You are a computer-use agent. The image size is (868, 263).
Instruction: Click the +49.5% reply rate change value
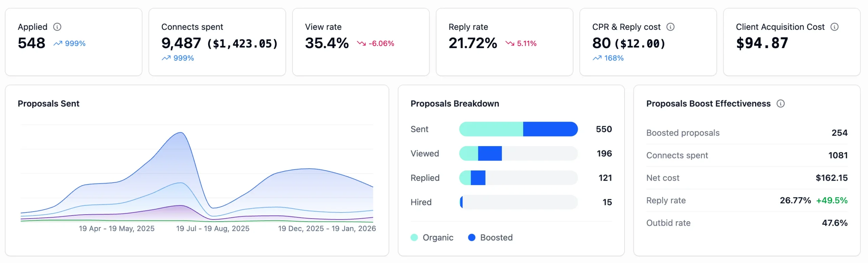point(831,201)
